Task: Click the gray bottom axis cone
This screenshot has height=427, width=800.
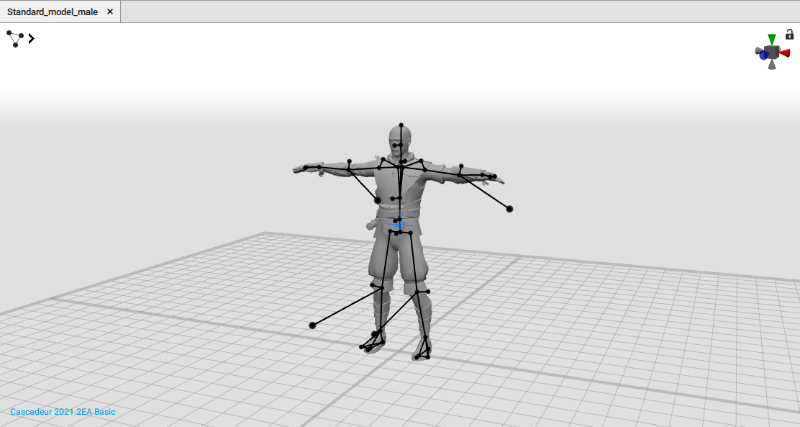Action: pyautogui.click(x=772, y=64)
